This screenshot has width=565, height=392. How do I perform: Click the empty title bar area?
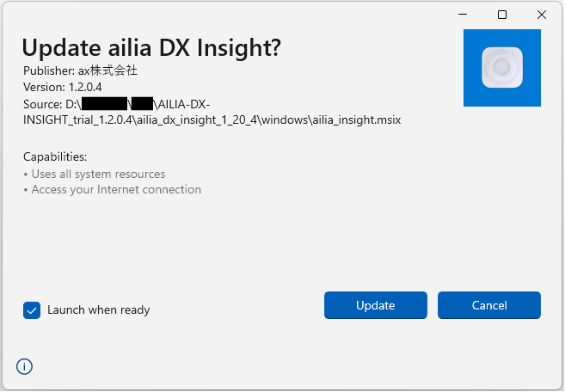[215, 15]
